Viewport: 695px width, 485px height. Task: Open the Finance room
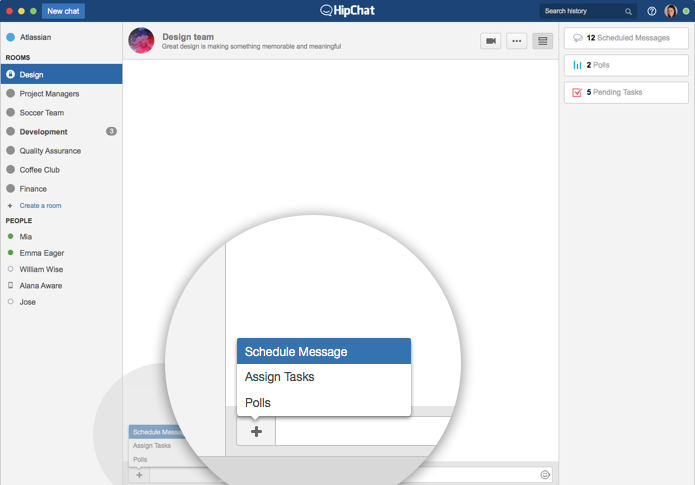(61, 189)
